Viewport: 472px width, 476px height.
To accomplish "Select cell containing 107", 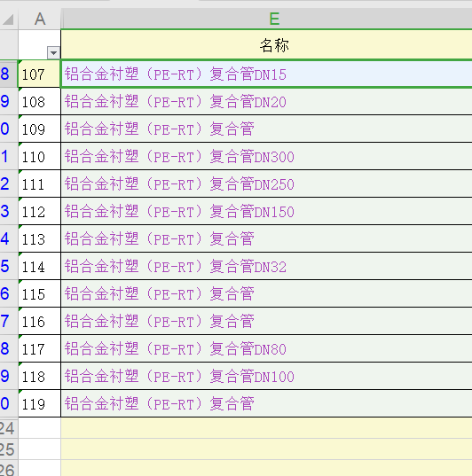I will [x=40, y=74].
